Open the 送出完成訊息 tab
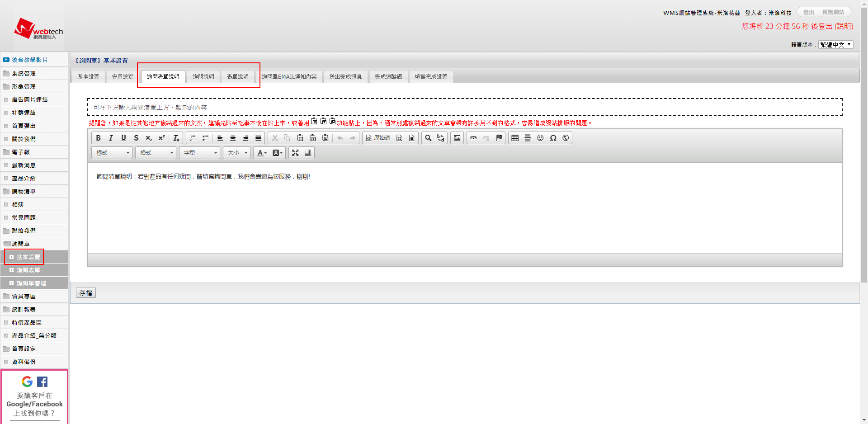 345,77
